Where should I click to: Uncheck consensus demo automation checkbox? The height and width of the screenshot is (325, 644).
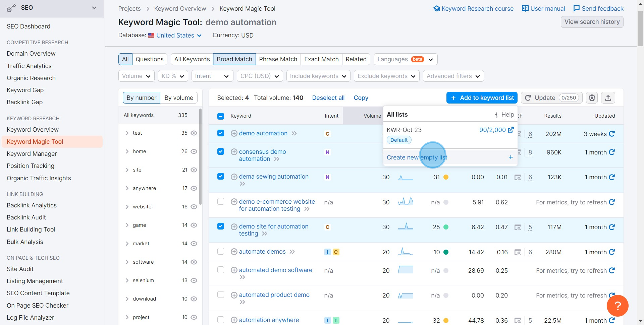click(x=220, y=151)
